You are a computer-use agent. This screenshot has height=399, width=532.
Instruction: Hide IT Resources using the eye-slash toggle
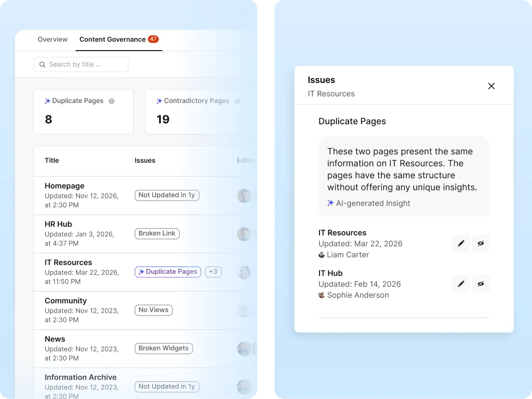point(480,243)
